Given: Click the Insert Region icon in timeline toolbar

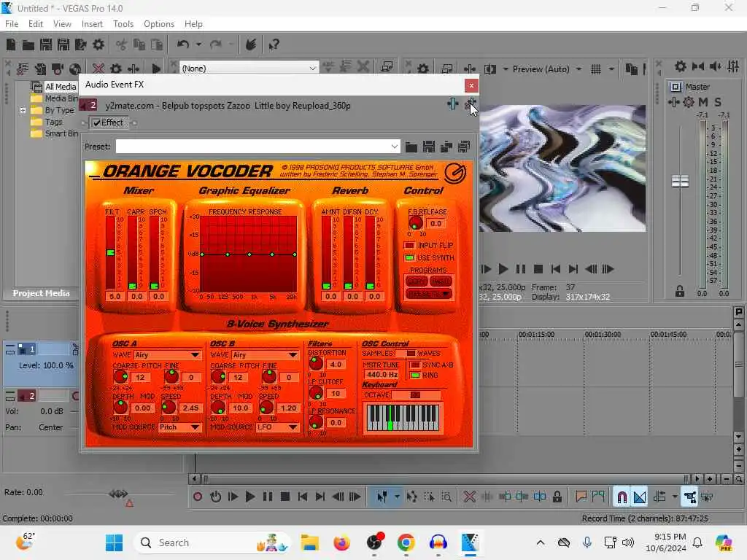Looking at the screenshot, I should 598,497.
